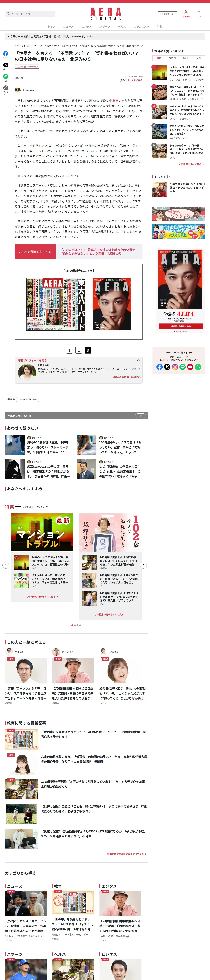Click 最新号の詳細はこちら red button
This screenshot has width=210, height=980.
point(181,326)
